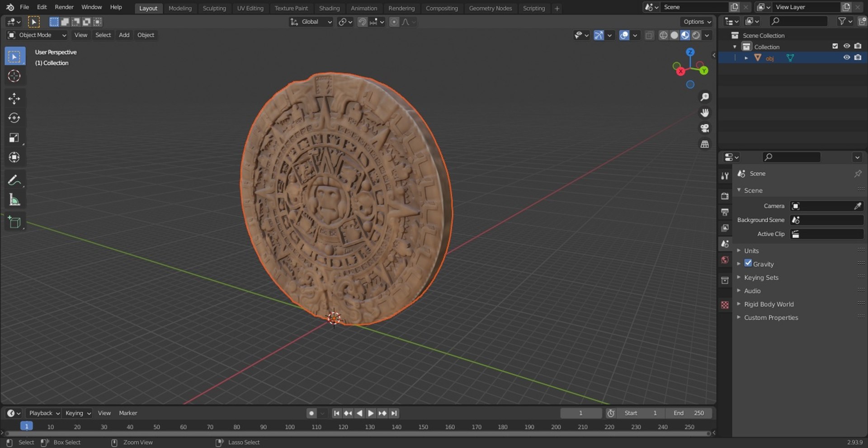
Task: Hide Collection in viewport via eye icon
Action: pyautogui.click(x=846, y=46)
